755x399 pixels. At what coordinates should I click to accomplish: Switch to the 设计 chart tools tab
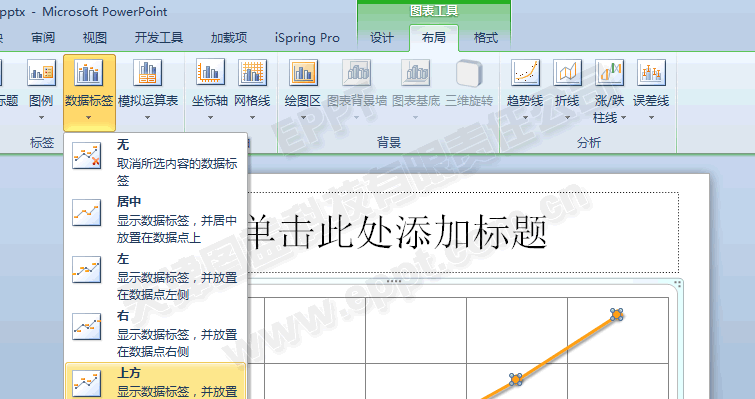tap(381, 38)
